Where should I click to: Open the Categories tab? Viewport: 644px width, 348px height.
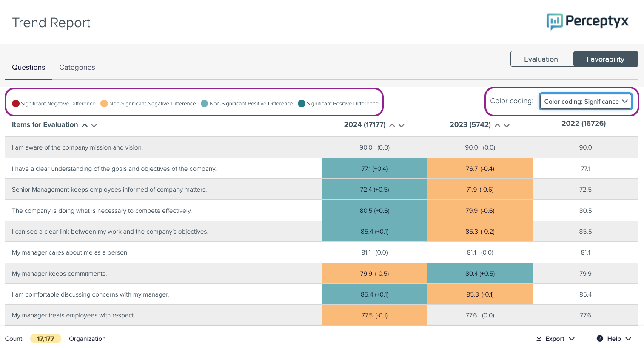(77, 68)
